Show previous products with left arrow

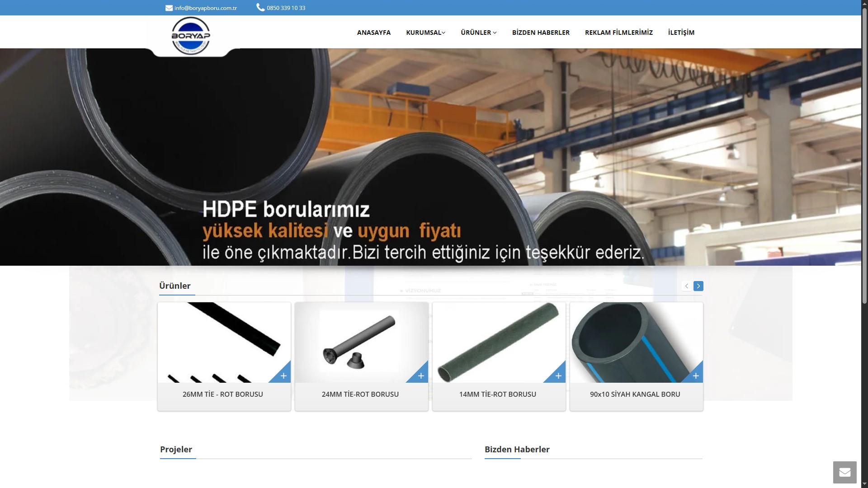click(x=687, y=286)
